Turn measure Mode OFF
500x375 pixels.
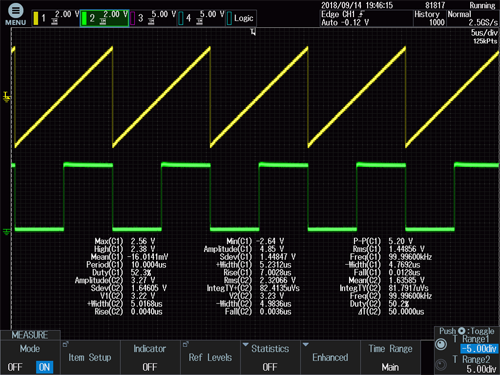[x=15, y=367]
